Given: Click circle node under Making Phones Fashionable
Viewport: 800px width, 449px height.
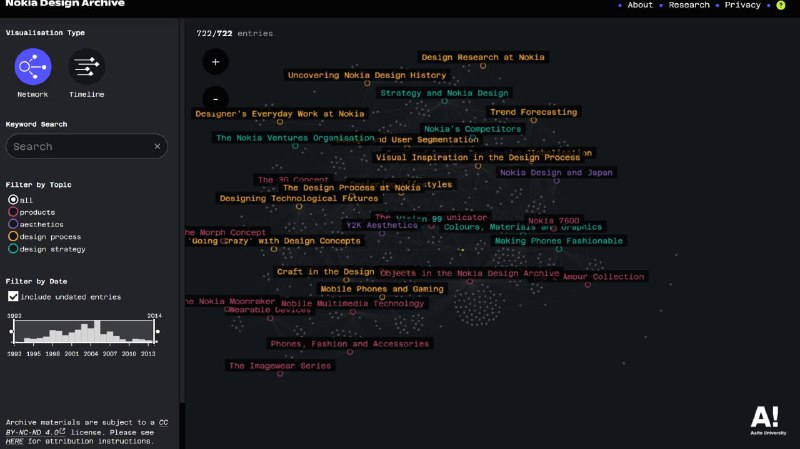Looking at the screenshot, I should point(559,249).
